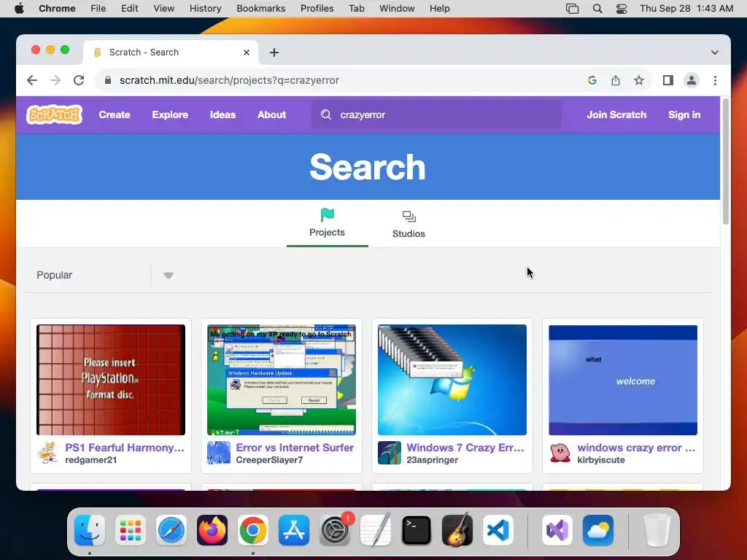Screen dimensions: 747x560
Task: Reload the current page
Action: click(79, 80)
